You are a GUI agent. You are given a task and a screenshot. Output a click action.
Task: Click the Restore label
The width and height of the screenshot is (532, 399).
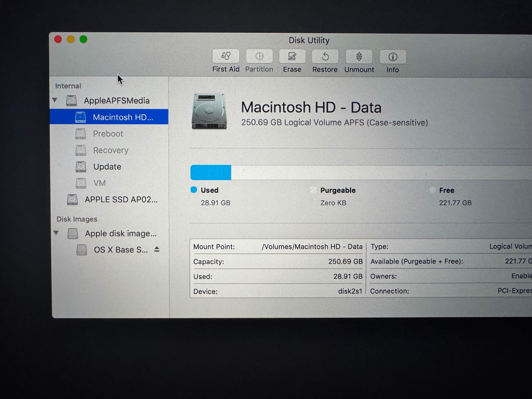(325, 70)
